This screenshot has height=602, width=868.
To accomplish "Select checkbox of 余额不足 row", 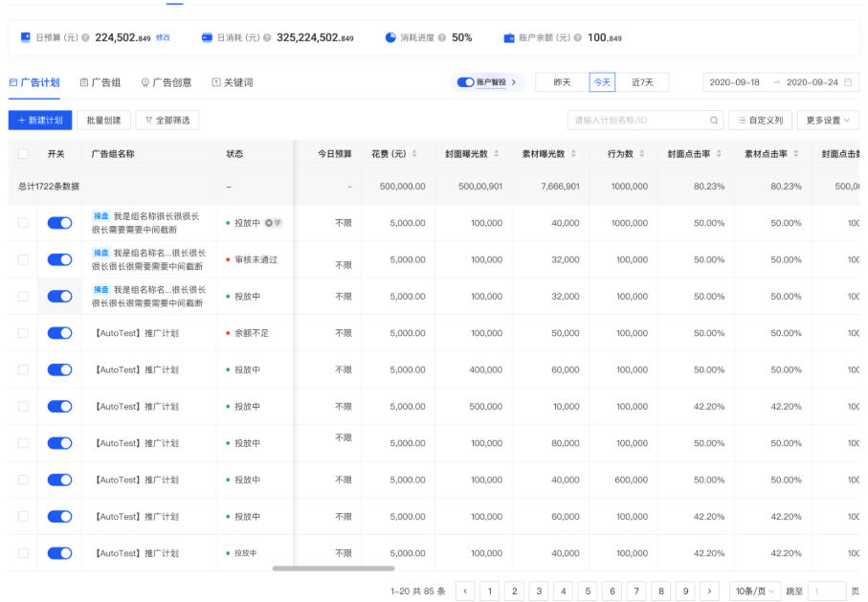I will pos(23,333).
